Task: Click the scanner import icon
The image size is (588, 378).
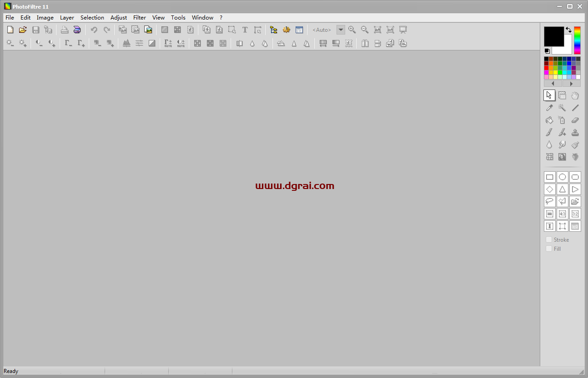Action: (77, 30)
